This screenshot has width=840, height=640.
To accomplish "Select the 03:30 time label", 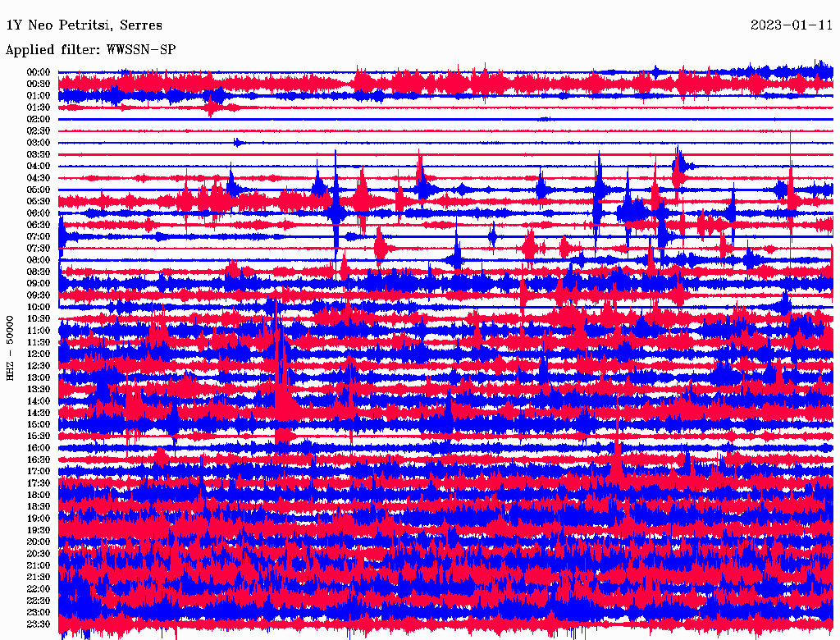I will pyautogui.click(x=39, y=154).
